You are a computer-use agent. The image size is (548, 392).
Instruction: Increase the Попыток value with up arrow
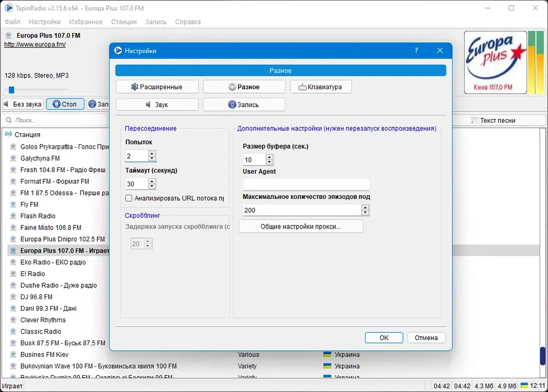click(152, 153)
